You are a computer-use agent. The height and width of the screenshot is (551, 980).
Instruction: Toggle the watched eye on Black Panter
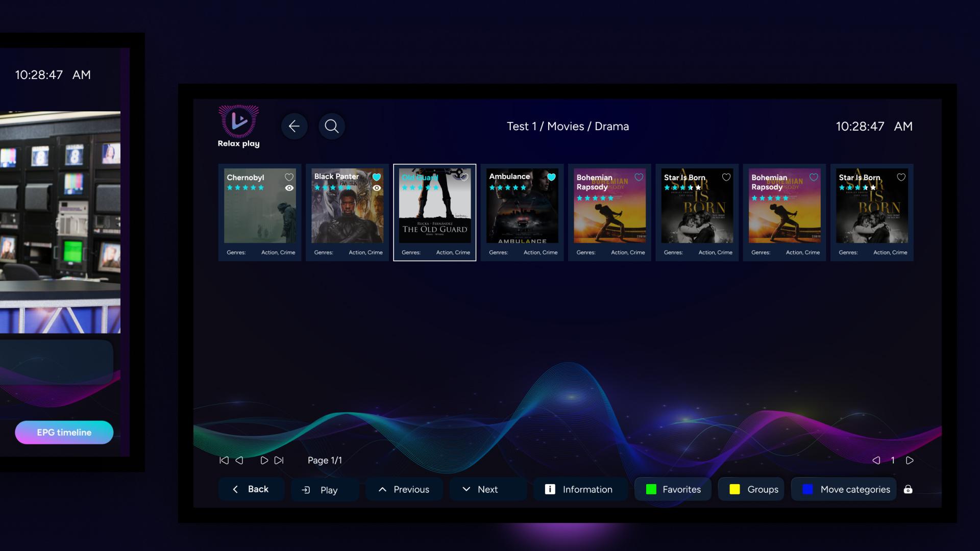coord(377,188)
